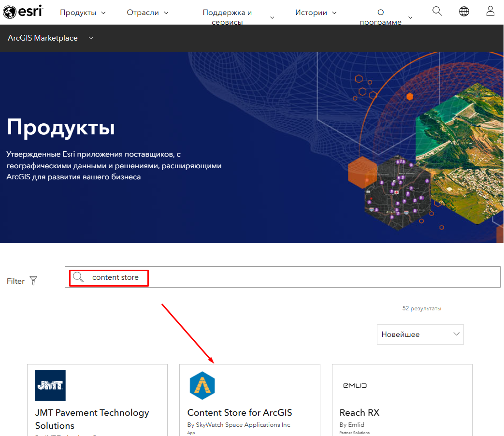The height and width of the screenshot is (436, 504).
Task: Open the site search magnifier icon
Action: click(437, 11)
